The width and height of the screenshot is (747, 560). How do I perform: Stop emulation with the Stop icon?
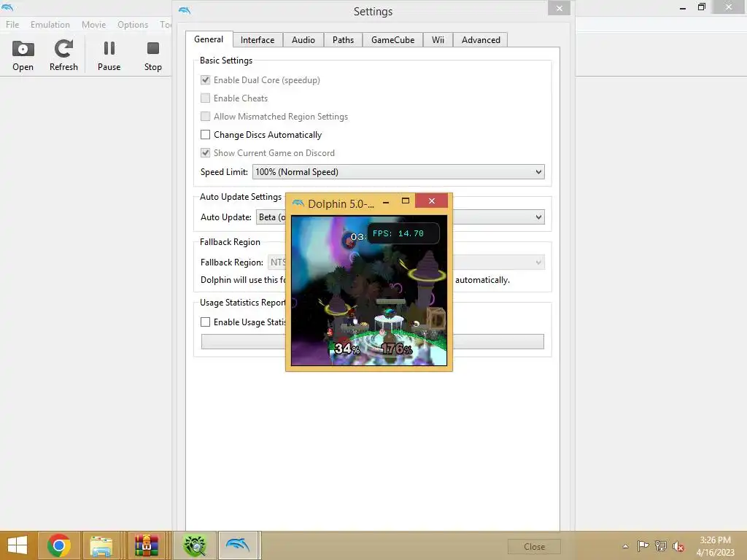click(153, 55)
